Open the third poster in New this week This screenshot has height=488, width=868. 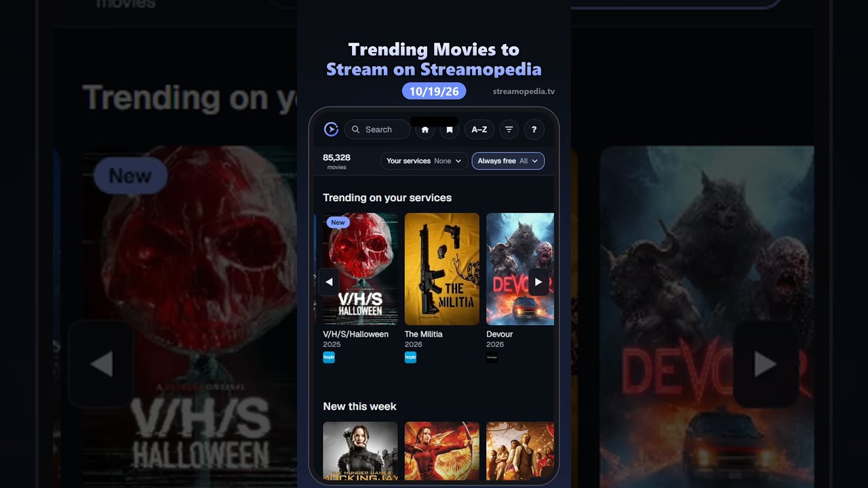520,451
